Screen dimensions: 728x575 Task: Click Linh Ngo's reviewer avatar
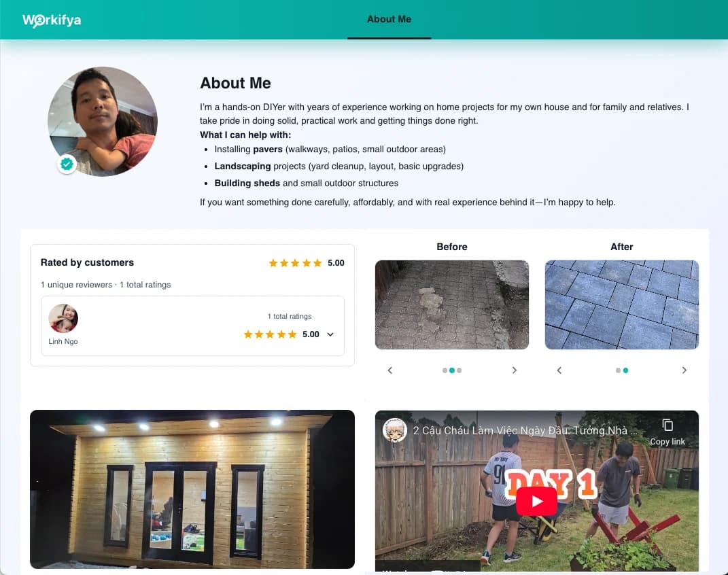click(63, 318)
